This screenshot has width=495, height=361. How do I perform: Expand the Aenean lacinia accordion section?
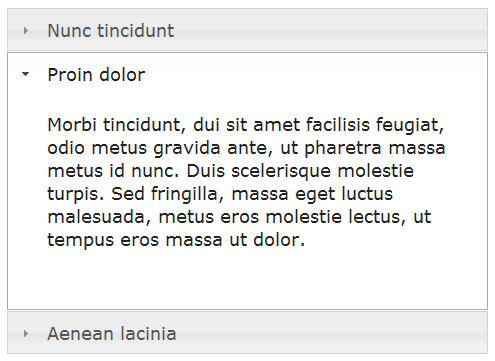pyautogui.click(x=247, y=333)
